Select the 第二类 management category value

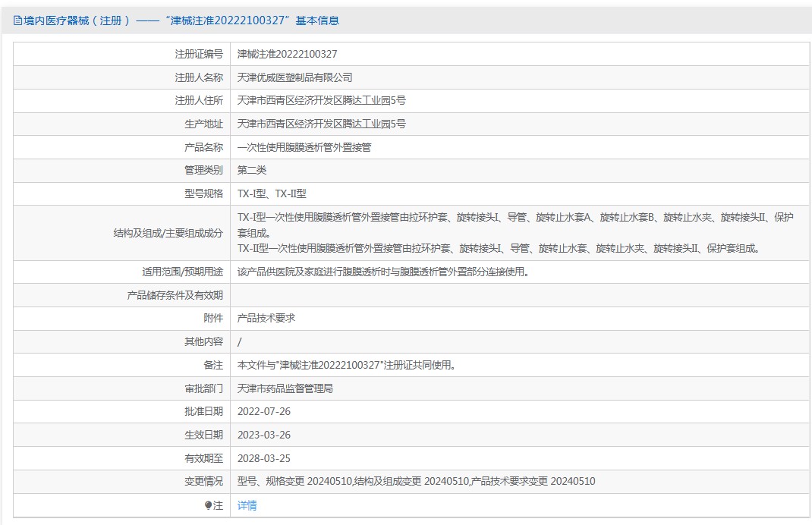252,170
